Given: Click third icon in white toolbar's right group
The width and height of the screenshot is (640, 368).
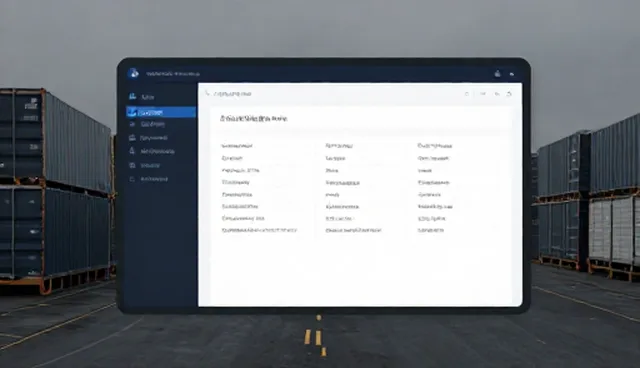Looking at the screenshot, I should [497, 94].
